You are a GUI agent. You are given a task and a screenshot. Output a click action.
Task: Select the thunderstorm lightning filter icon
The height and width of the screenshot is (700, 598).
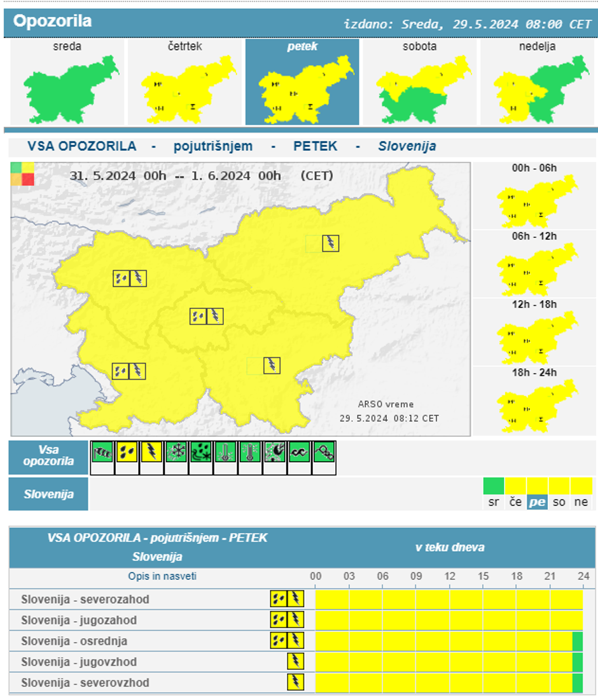click(151, 453)
